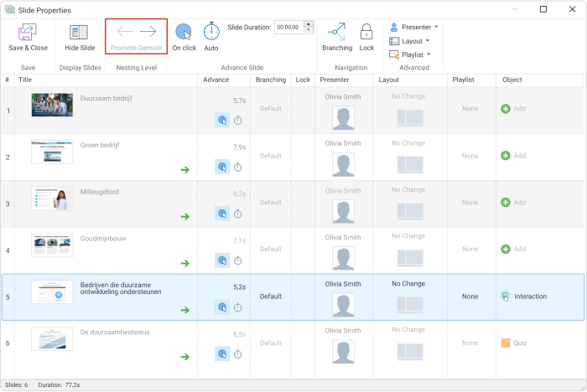The height and width of the screenshot is (392, 587).
Task: Toggle auto advance timer for Milieugebied
Action: (x=237, y=214)
